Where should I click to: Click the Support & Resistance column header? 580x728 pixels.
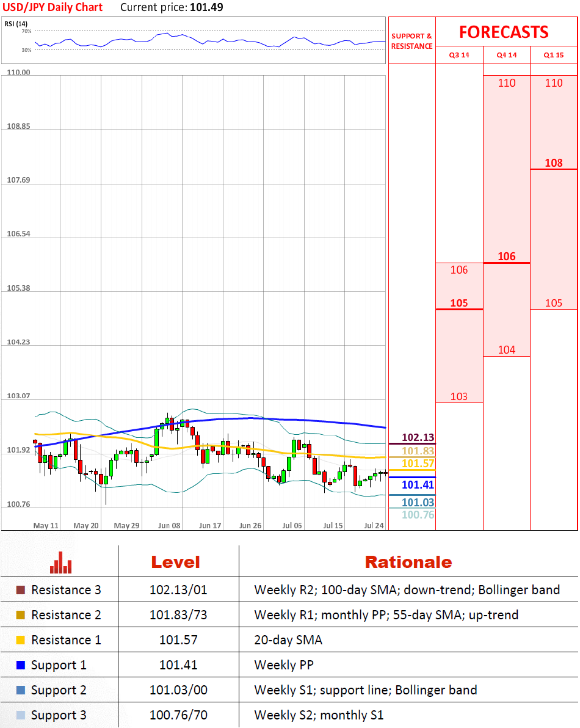411,41
